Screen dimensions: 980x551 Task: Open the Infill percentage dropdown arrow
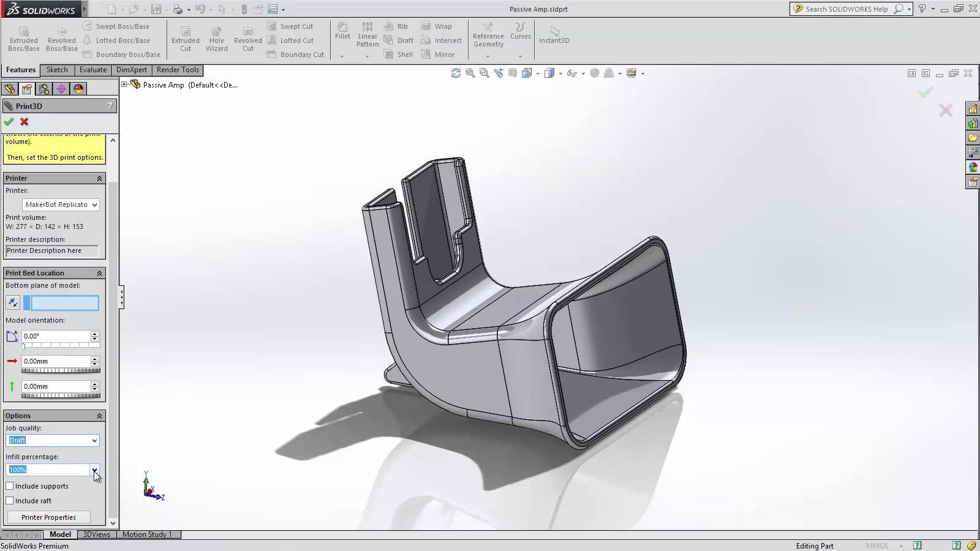pyautogui.click(x=94, y=470)
